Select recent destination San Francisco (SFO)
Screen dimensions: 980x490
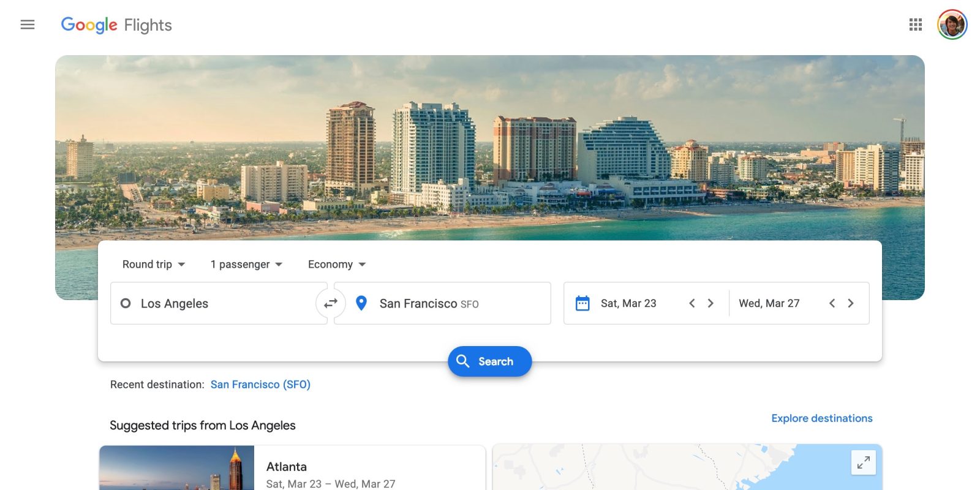pos(260,385)
